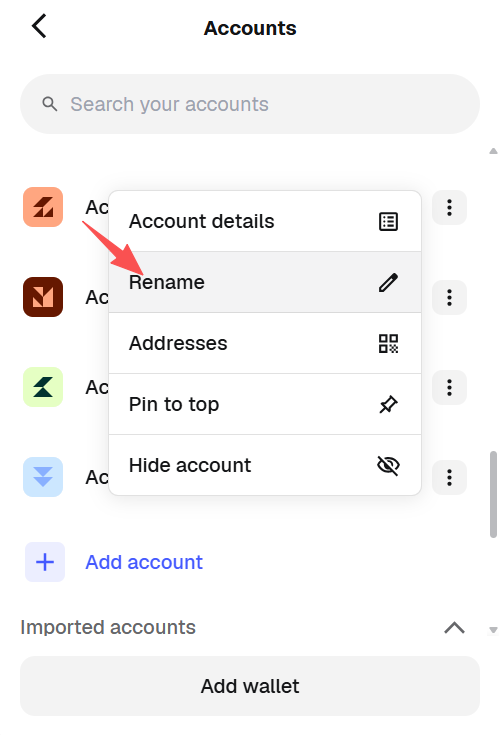Choose Account details from context menu

click(265, 221)
